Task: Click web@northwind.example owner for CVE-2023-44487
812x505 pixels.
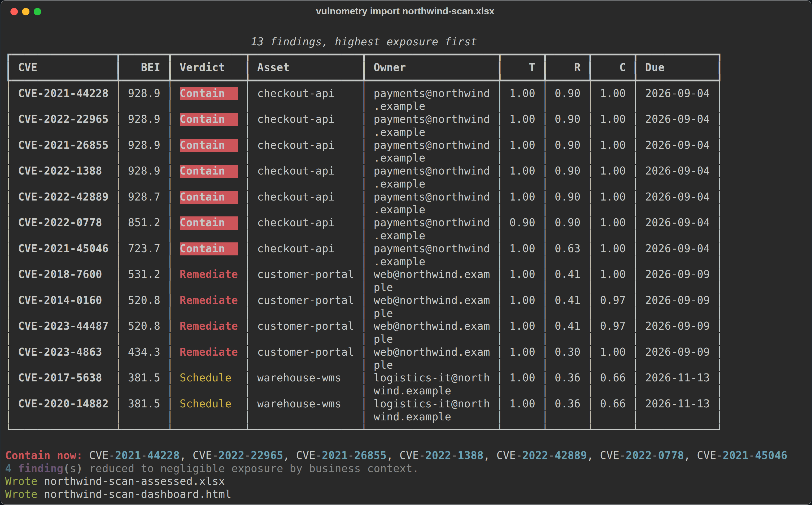Action: [432, 333]
